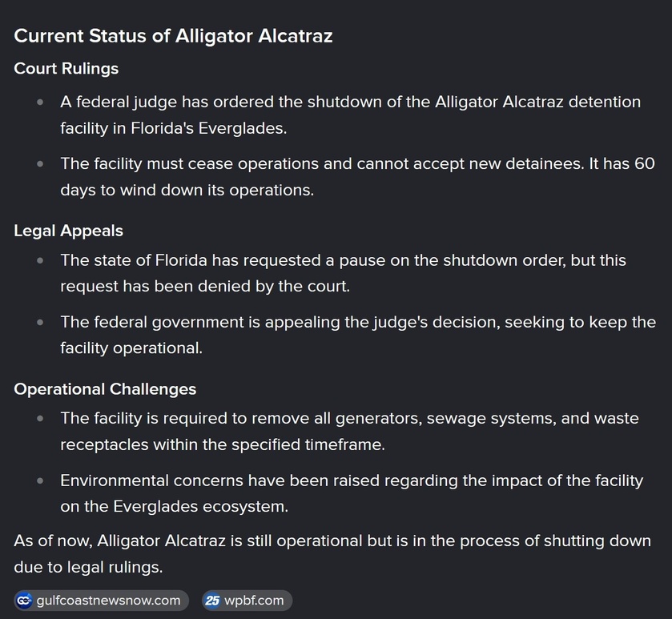The height and width of the screenshot is (619, 672).
Task: Open the wpbf.com source link
Action: coord(247,601)
